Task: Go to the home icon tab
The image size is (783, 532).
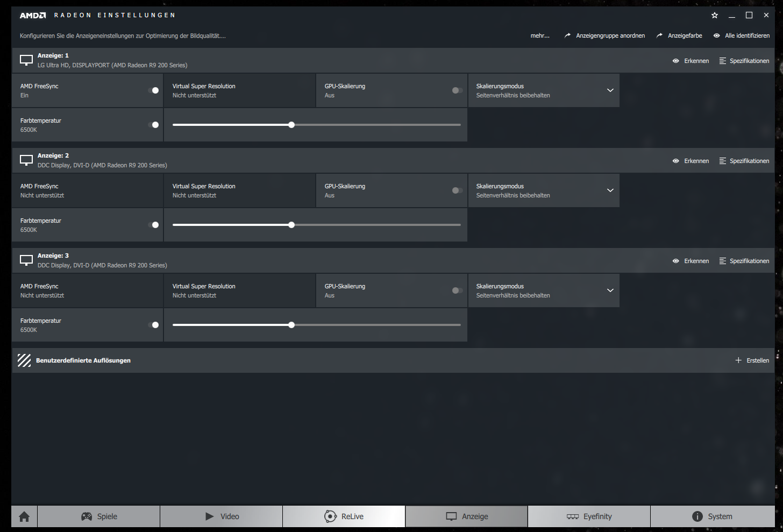Action: [x=24, y=516]
